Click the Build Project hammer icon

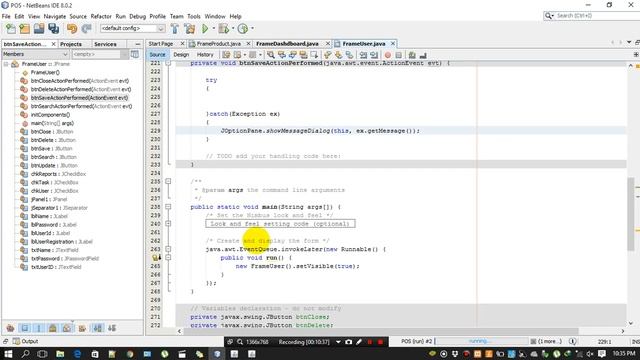[175, 29]
